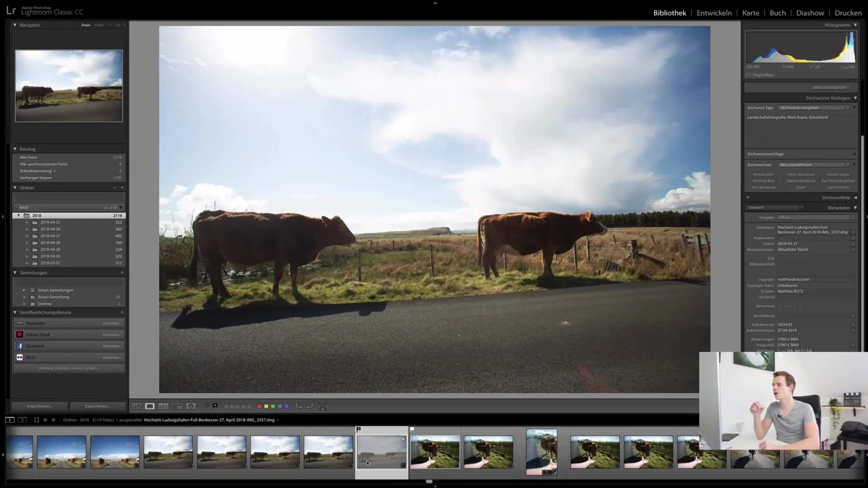Collapse the Ordner panel
Viewport: 868px width, 488px height.
click(15, 188)
